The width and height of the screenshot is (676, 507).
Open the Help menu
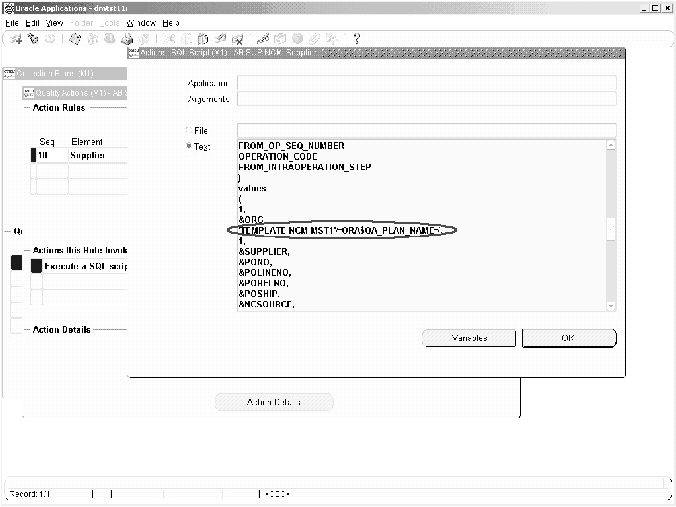171,23
